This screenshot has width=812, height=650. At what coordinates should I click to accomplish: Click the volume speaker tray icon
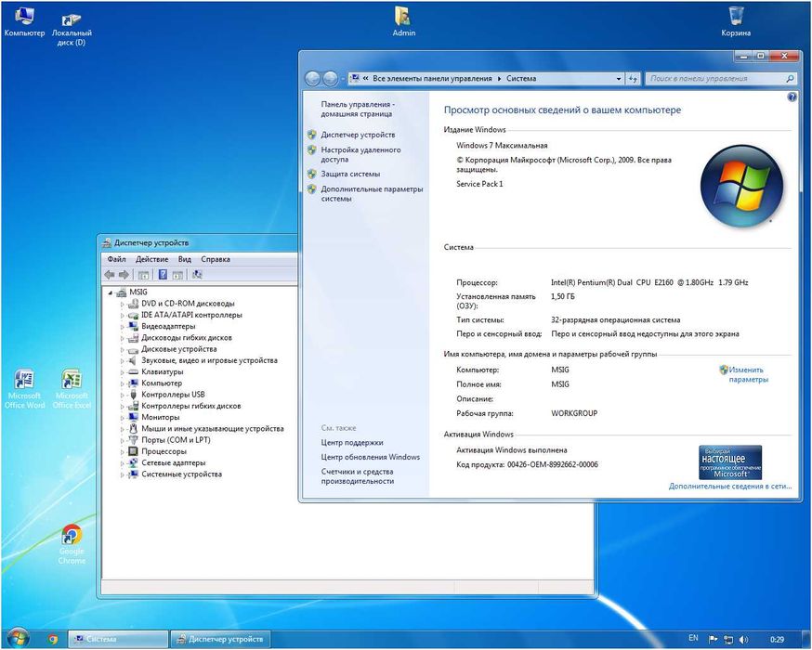(x=743, y=640)
